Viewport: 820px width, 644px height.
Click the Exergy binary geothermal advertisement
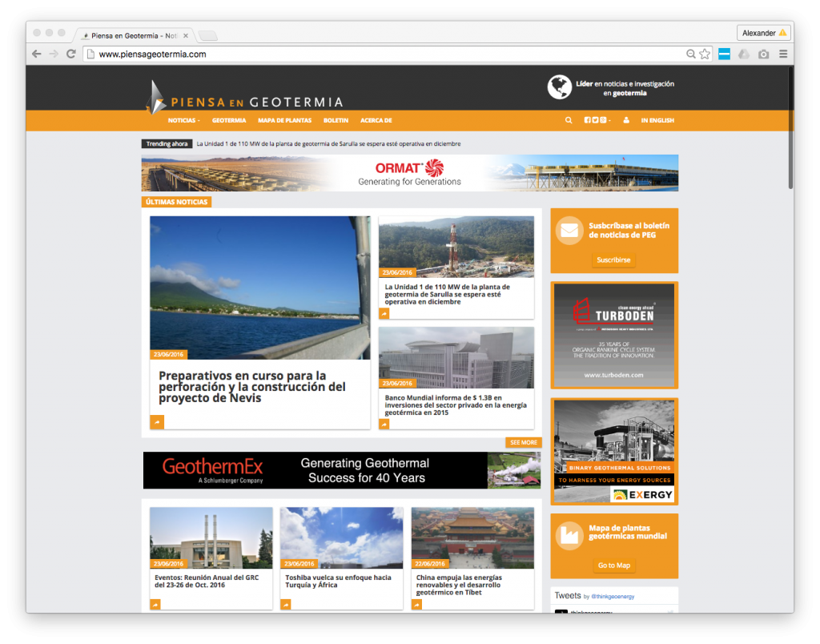(614, 452)
